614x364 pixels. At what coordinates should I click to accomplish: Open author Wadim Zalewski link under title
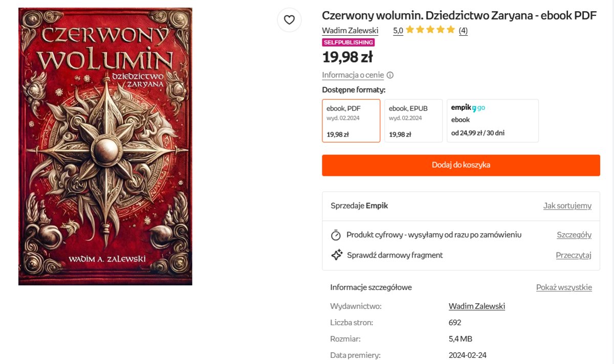click(x=350, y=31)
